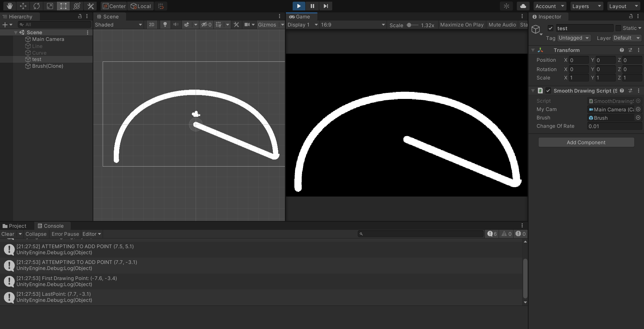Select the Move tool
Image resolution: width=644 pixels, height=329 pixels.
click(x=23, y=6)
